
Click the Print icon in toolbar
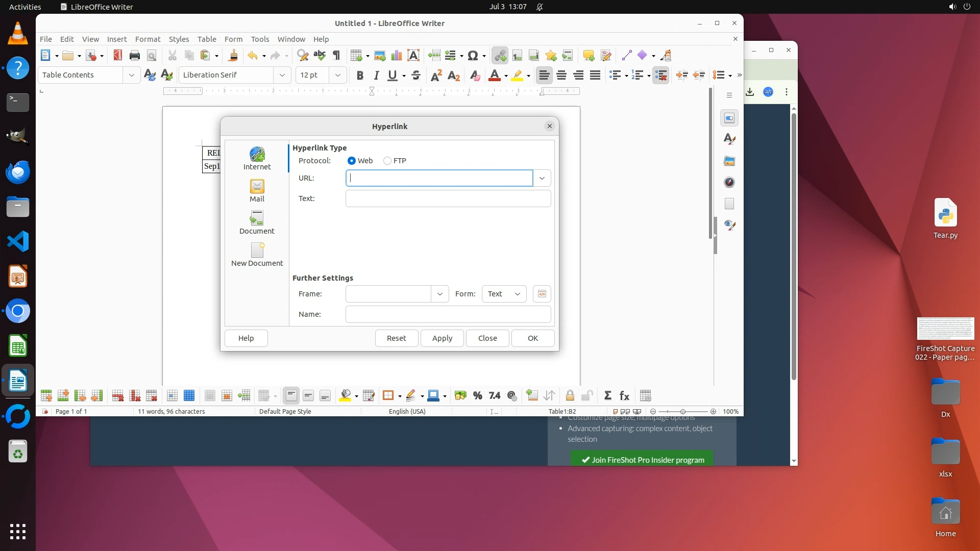135,56
